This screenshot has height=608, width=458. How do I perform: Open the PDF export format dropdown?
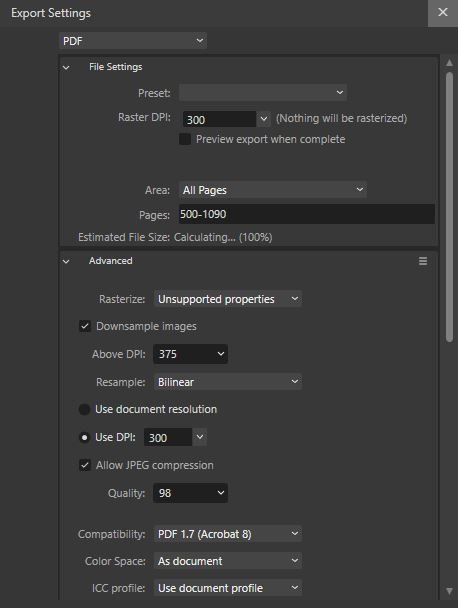(x=133, y=41)
